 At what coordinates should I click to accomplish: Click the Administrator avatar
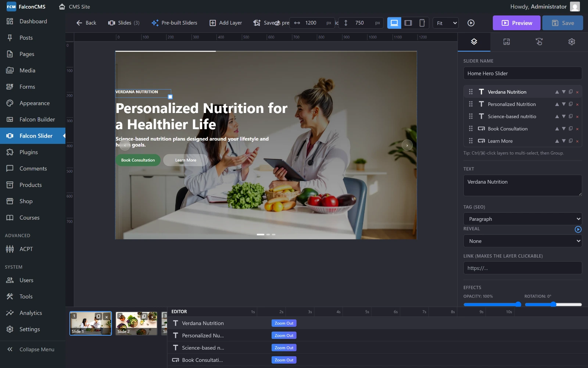(575, 7)
